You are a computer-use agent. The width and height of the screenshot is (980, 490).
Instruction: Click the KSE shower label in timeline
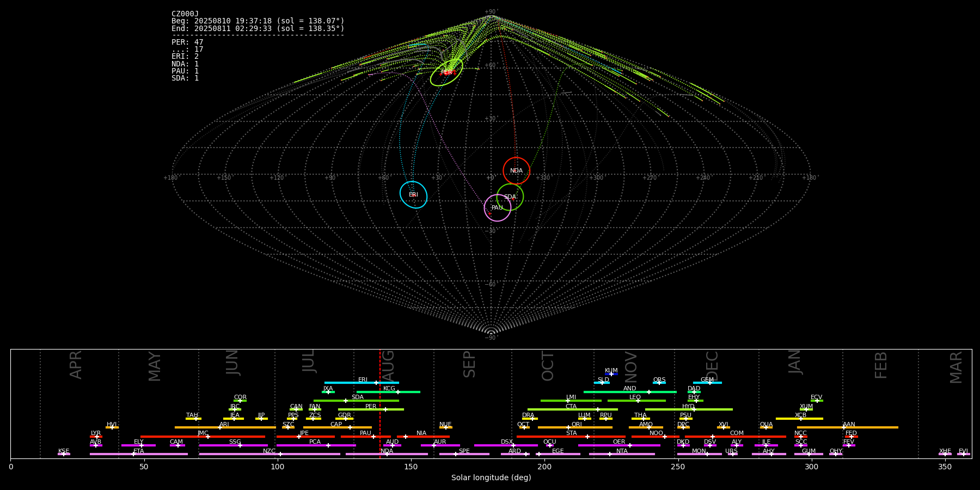tap(64, 451)
